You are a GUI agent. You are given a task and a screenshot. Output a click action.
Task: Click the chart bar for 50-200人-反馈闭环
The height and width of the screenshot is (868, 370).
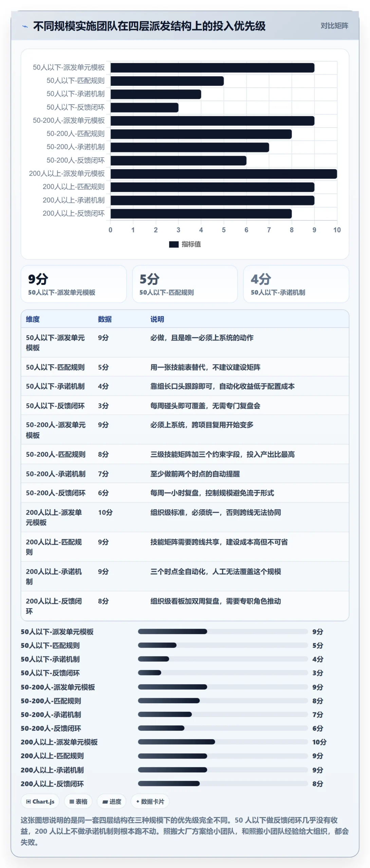(x=178, y=161)
